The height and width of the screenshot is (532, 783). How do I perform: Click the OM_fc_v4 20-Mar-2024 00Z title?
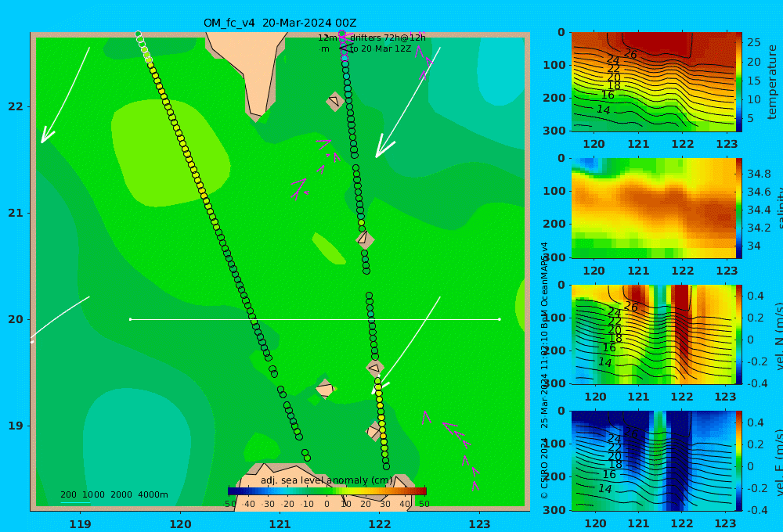click(x=280, y=23)
